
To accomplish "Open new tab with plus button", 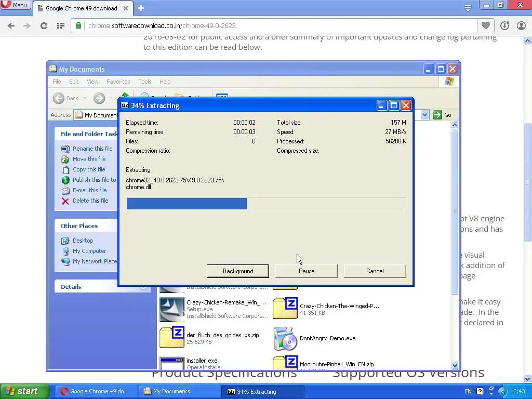I will [141, 8].
